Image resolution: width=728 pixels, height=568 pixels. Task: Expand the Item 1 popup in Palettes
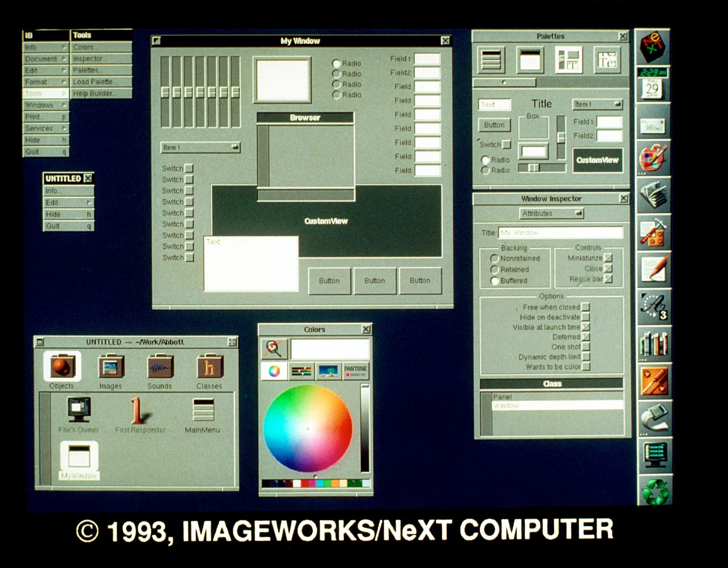(x=597, y=104)
